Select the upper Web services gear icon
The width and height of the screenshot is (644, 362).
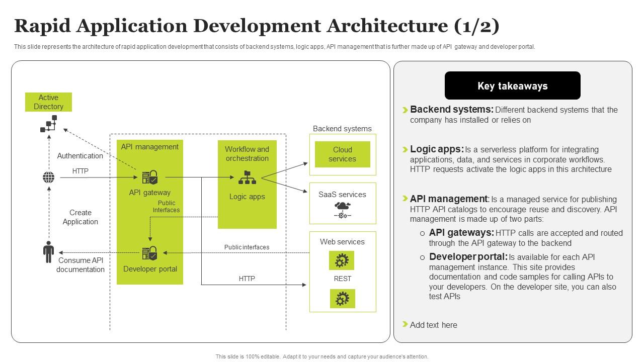342,260
